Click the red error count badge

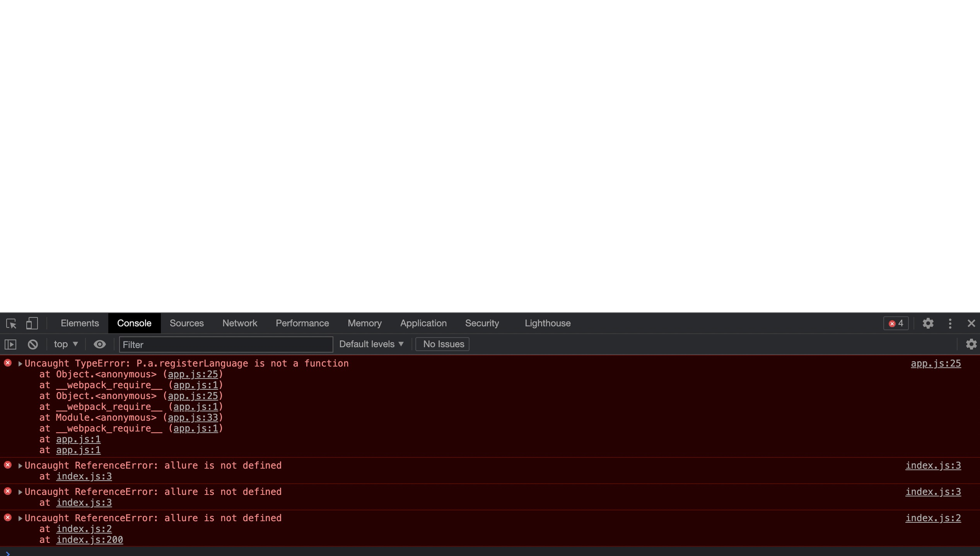point(896,323)
